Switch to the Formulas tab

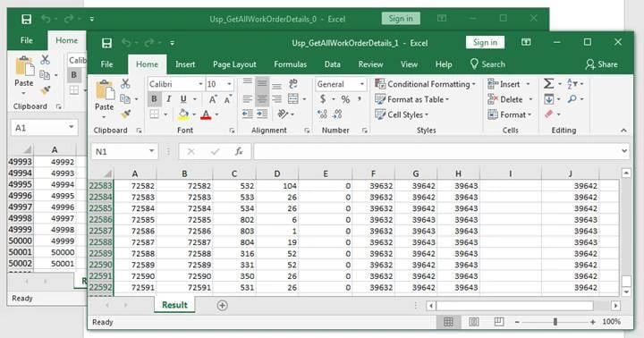coord(291,64)
